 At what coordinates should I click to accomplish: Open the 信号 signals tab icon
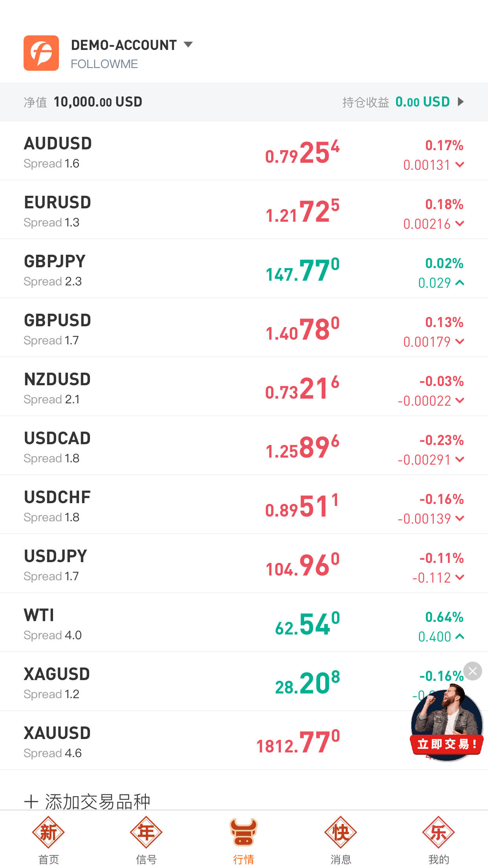[146, 832]
